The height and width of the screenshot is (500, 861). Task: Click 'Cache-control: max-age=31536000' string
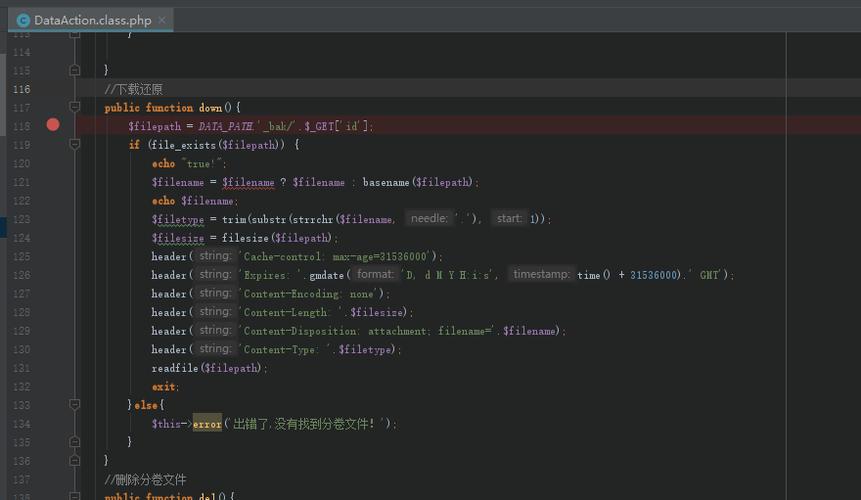(336, 256)
